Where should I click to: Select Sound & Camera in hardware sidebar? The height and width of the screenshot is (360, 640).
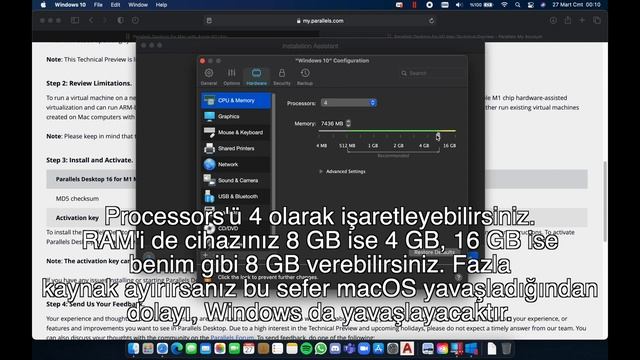(236, 180)
